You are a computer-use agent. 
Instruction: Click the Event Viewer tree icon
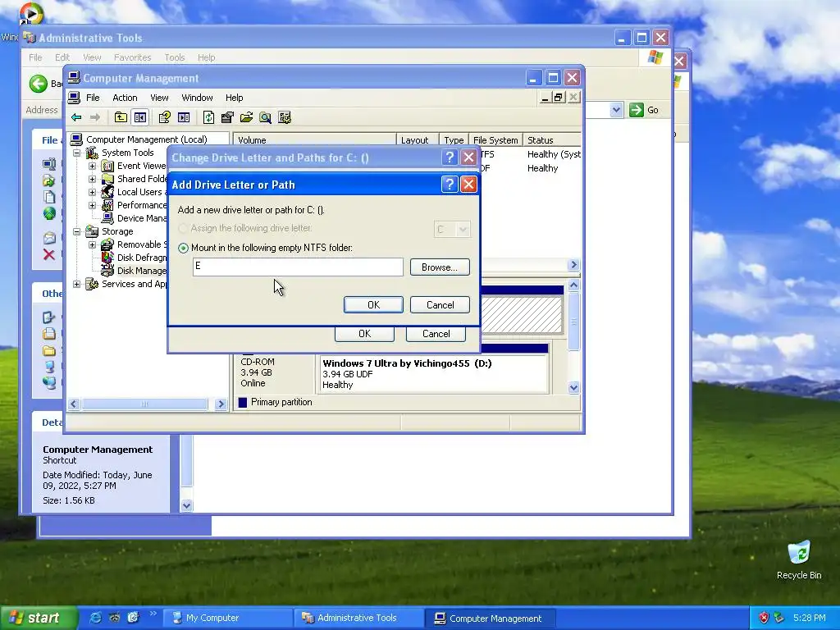107,166
